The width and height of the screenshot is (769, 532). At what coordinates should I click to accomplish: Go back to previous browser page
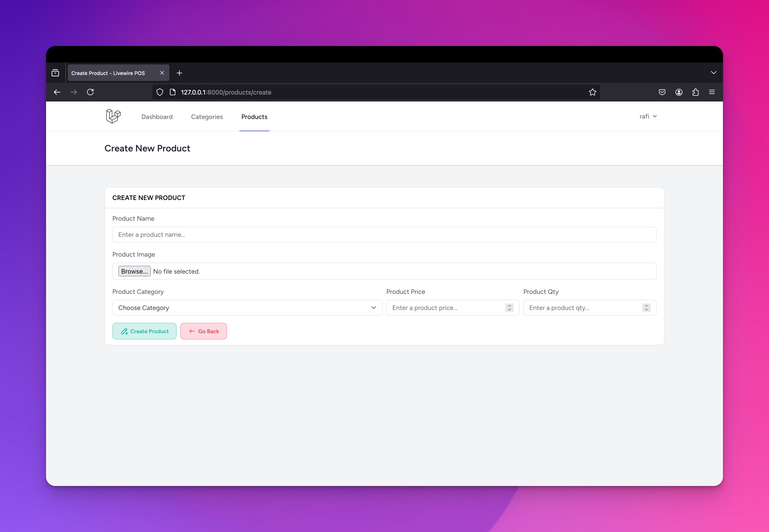click(x=57, y=92)
